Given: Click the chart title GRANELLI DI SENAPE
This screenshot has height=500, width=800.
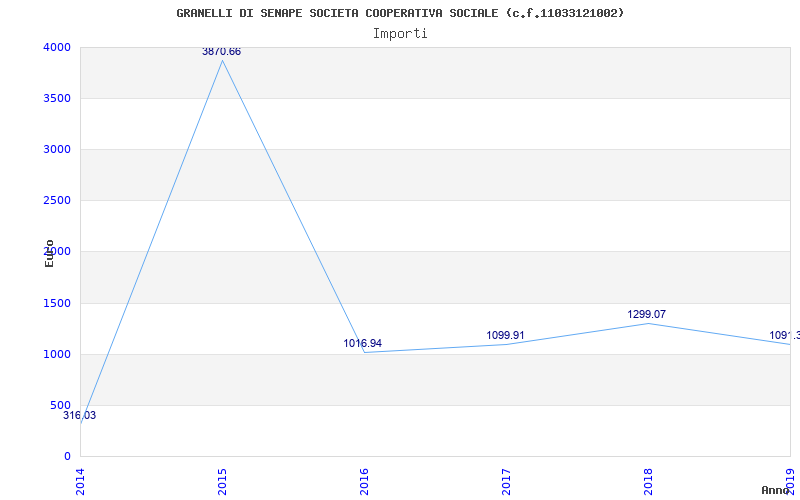Looking at the screenshot, I should click(400, 13).
